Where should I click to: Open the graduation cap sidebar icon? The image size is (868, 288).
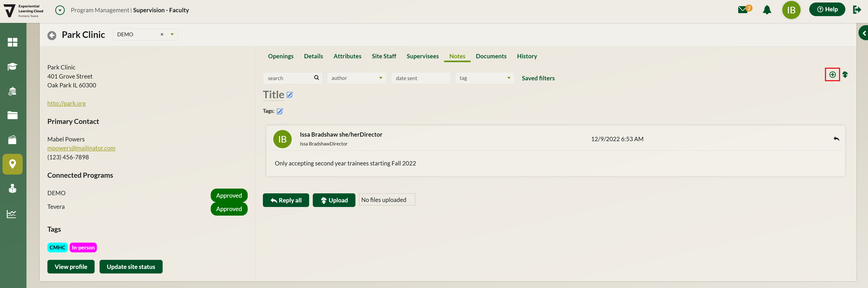pos(12,66)
